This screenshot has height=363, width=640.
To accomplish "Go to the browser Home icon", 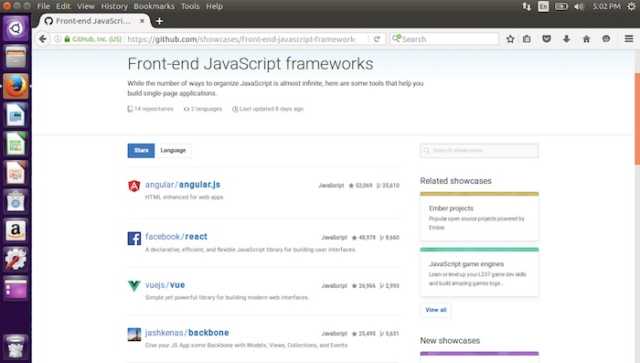I will (587, 39).
